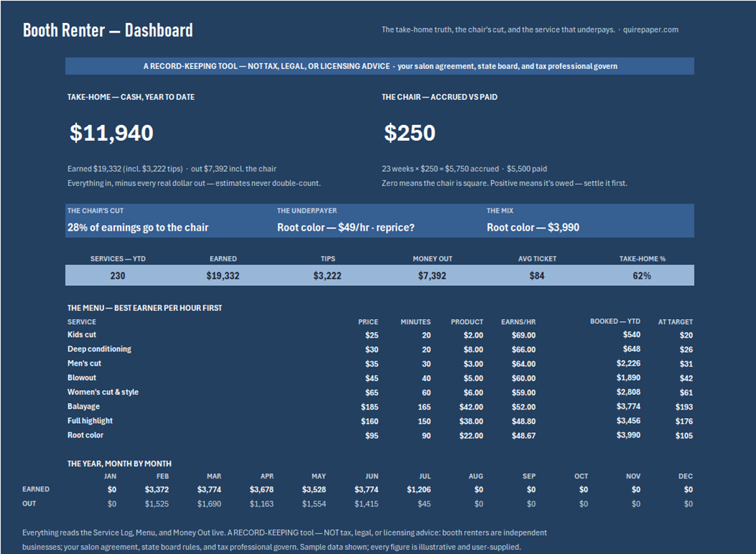Click Root color booked value $3,990

coord(628,435)
